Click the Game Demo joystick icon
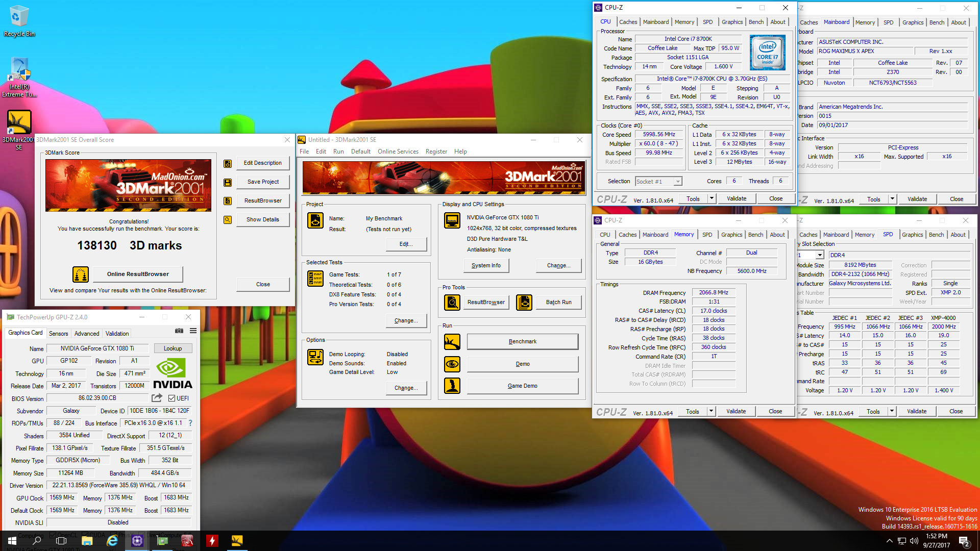 (x=452, y=386)
